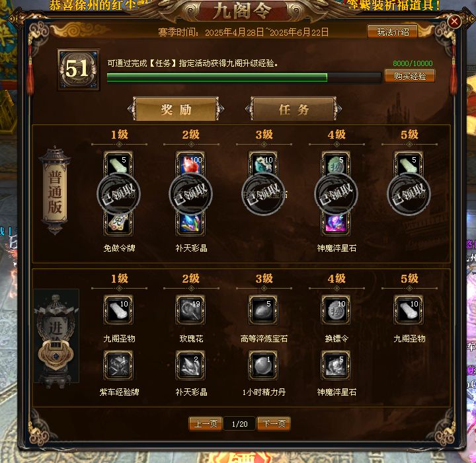
Task: Click the 紫车经验牌 reward icon
Action: coord(118,365)
